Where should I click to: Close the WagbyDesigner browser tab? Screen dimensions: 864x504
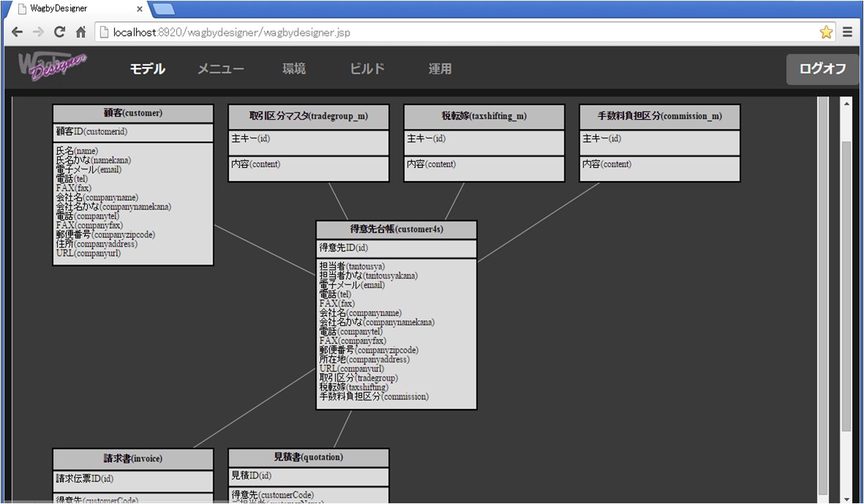pos(140,9)
